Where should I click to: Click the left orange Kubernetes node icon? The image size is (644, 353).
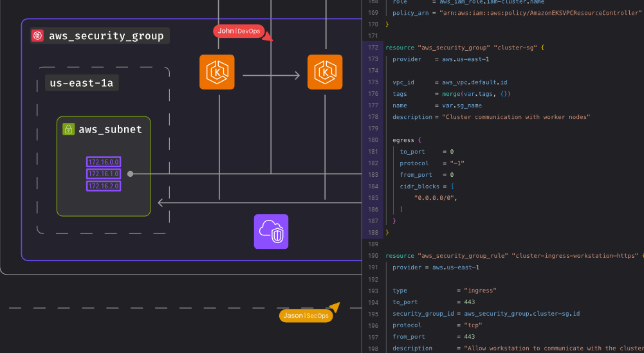coord(217,72)
